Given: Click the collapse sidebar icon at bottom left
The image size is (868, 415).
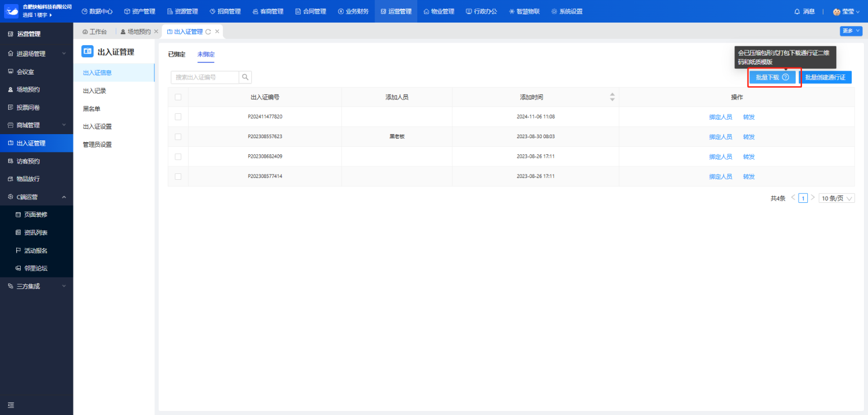Looking at the screenshot, I should point(10,405).
